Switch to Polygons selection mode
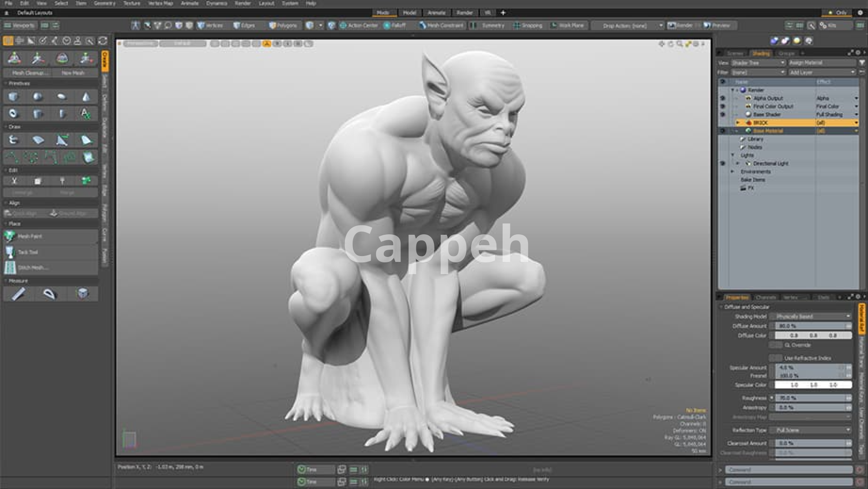The image size is (868, 489). point(283,25)
